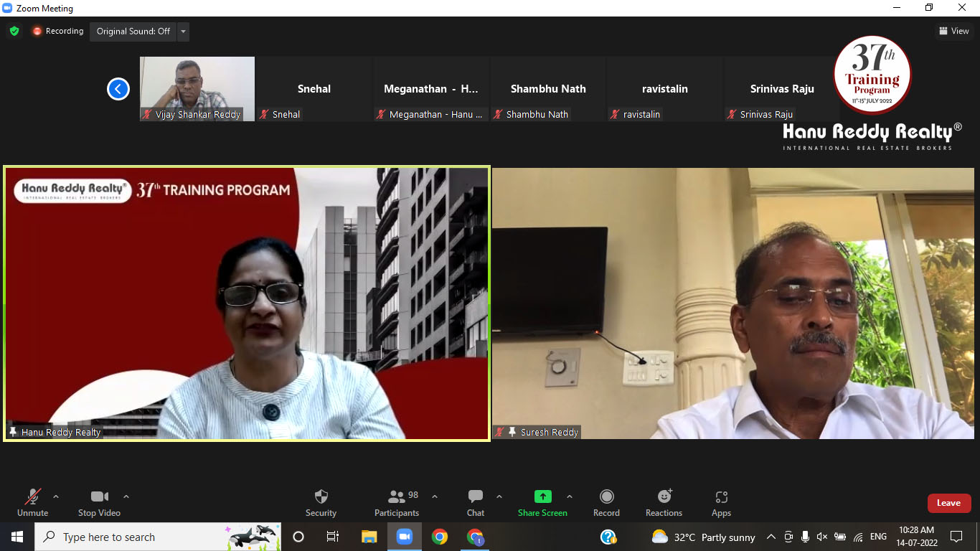Open the Chrome icon with profile badge

tap(475, 537)
